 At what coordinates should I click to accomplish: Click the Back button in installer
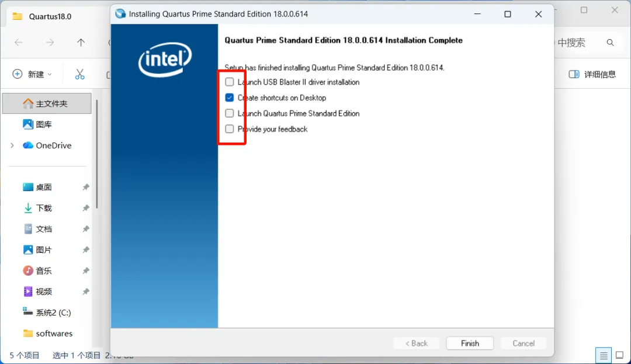click(416, 343)
